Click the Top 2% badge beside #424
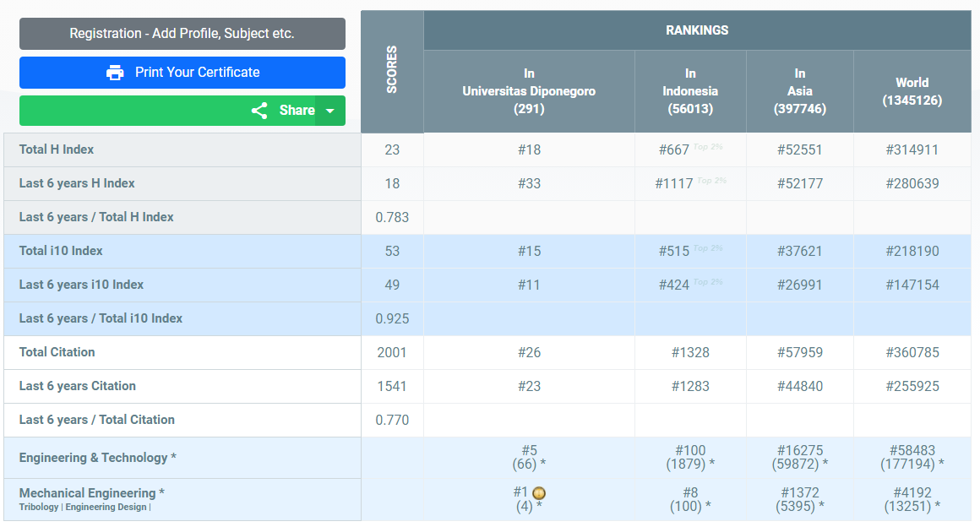The width and height of the screenshot is (980, 527). coord(708,282)
